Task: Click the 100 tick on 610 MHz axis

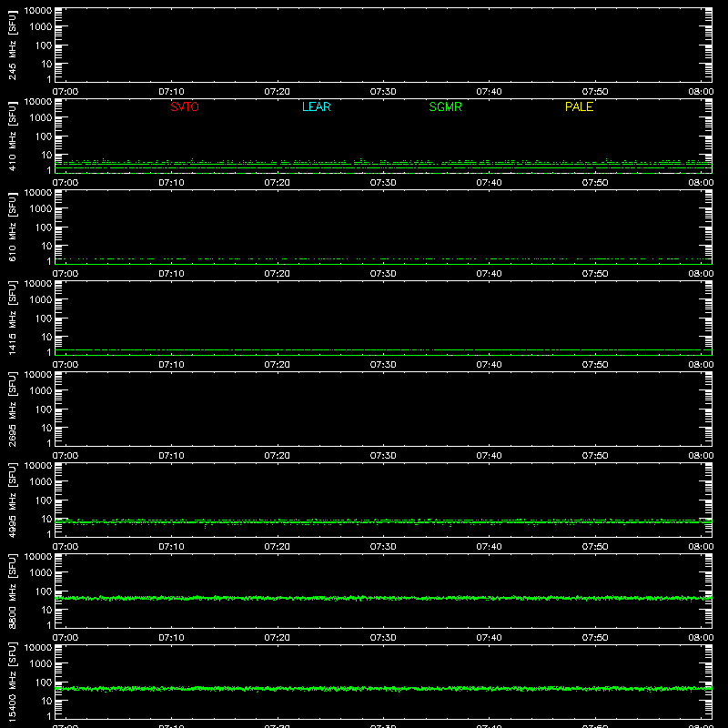Action: point(43,227)
